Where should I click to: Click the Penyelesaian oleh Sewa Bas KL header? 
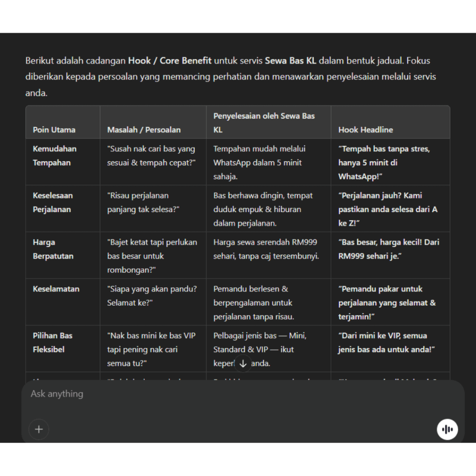[x=264, y=123]
